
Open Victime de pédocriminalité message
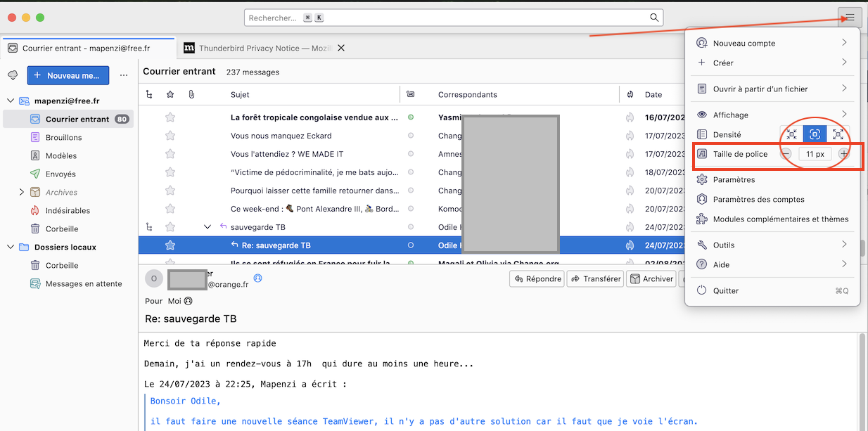point(316,172)
